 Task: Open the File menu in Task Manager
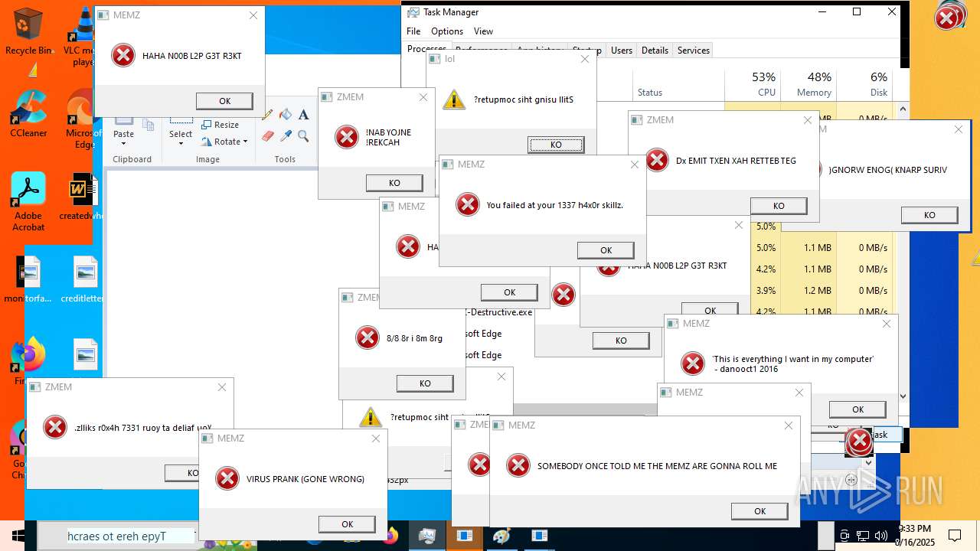(413, 31)
